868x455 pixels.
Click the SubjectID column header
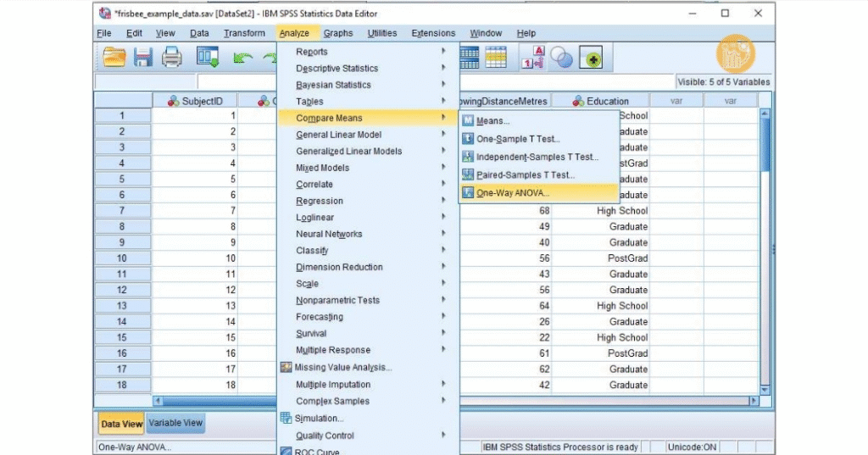(x=195, y=101)
